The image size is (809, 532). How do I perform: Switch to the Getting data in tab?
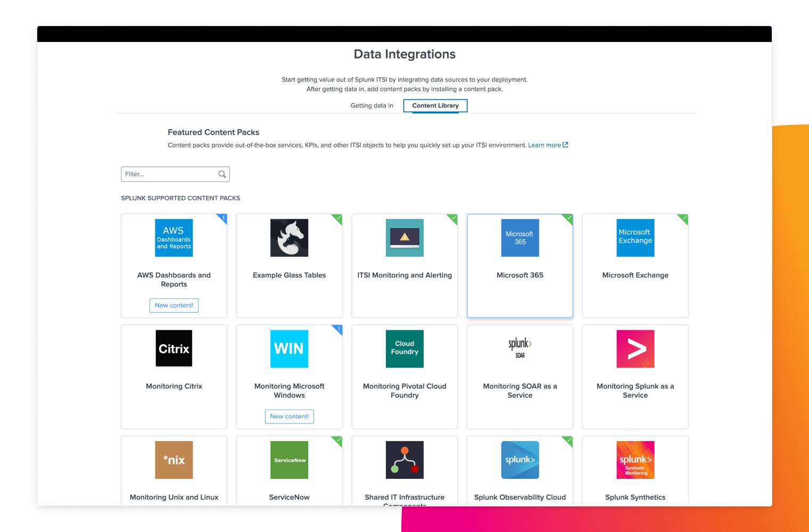(371, 105)
